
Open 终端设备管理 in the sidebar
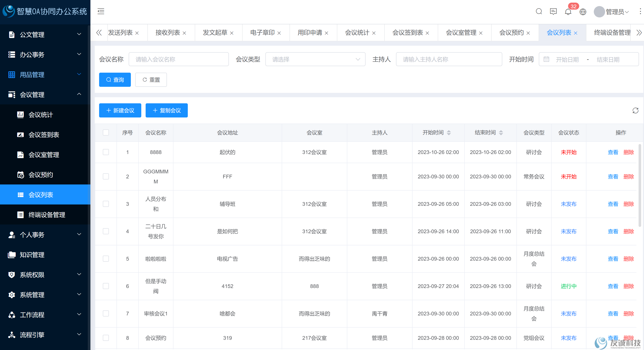click(45, 215)
